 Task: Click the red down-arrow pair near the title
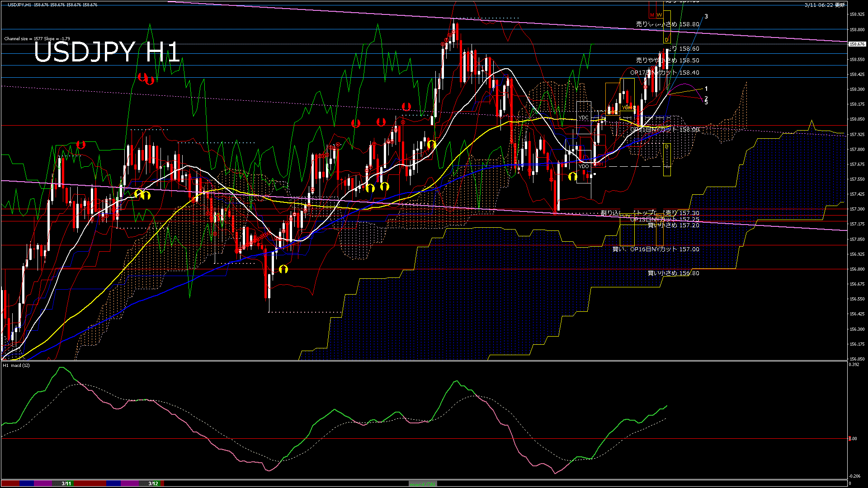coord(146,79)
